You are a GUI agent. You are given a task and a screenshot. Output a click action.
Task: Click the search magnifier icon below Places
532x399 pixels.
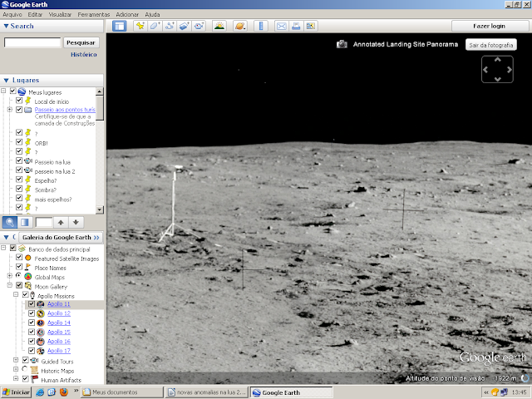[x=9, y=223]
